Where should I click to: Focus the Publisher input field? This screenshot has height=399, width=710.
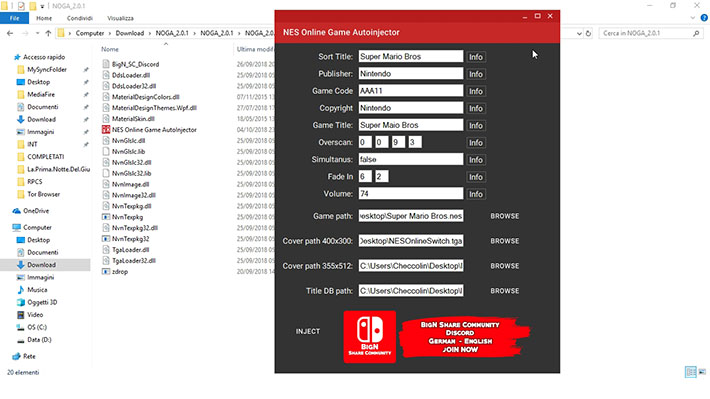(411, 74)
